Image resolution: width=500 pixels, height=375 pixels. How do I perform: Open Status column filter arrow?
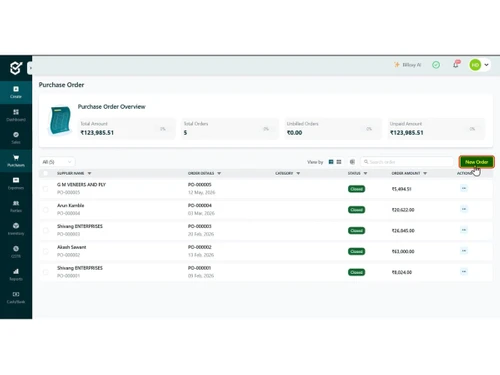[x=365, y=173]
